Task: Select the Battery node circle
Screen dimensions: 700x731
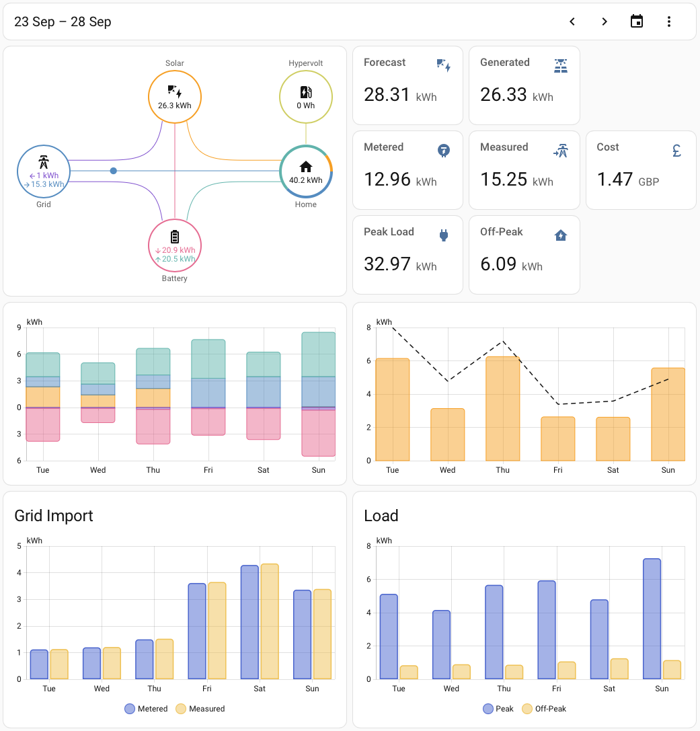Action: click(175, 245)
